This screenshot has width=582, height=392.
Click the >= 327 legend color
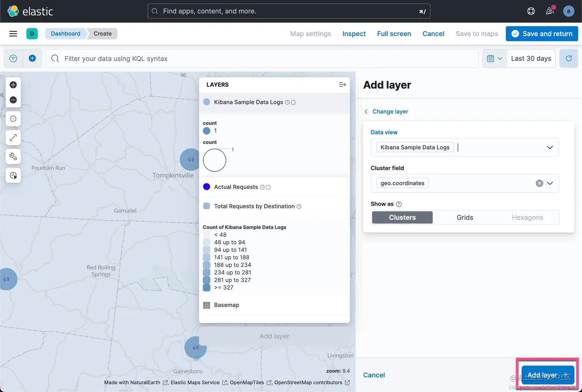(x=207, y=287)
